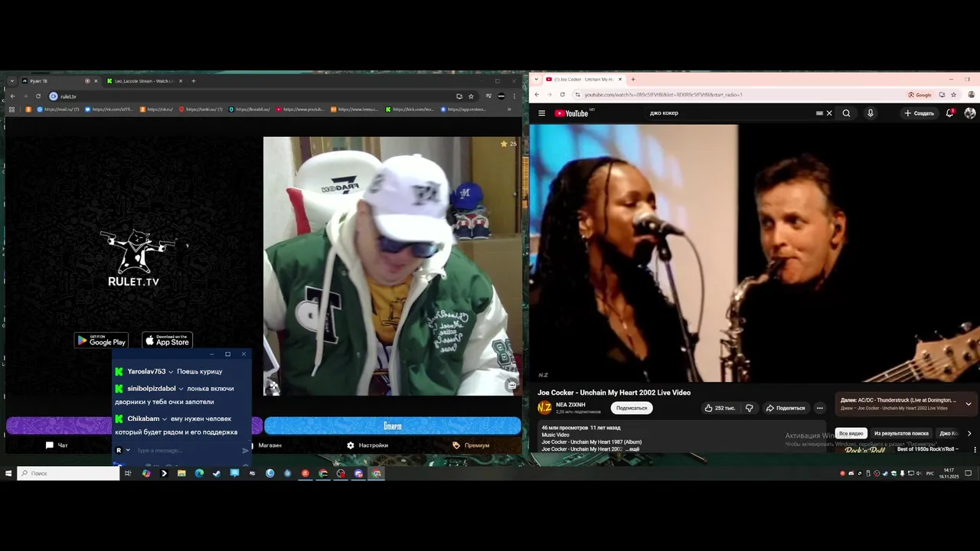
Task: Clear the YouTube search box with X
Action: (x=828, y=113)
